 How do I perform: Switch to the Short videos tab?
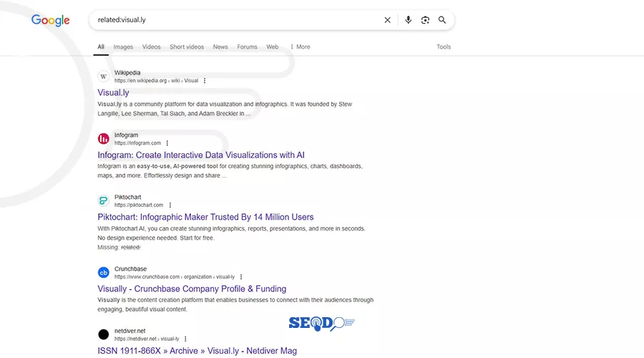[x=187, y=47]
